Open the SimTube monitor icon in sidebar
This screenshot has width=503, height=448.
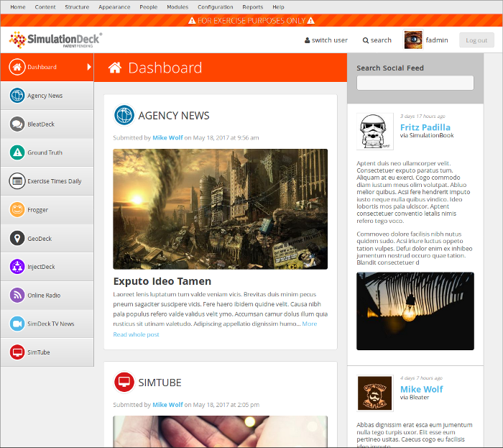pos(17,352)
